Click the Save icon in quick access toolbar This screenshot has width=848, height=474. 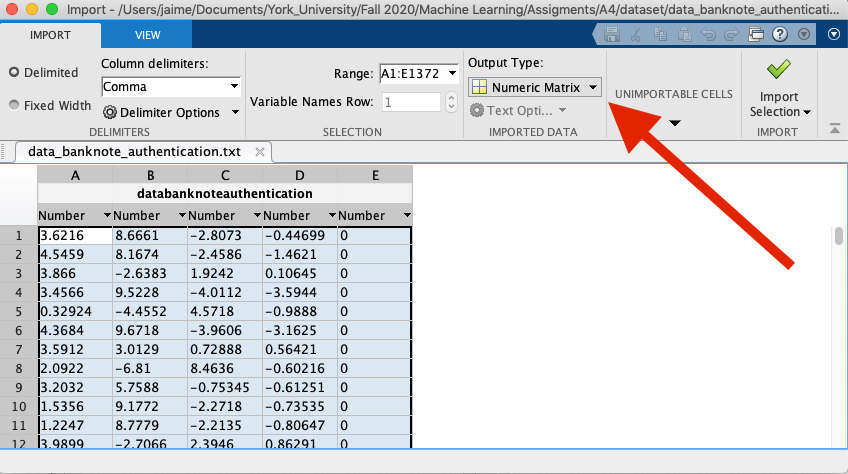click(x=612, y=35)
